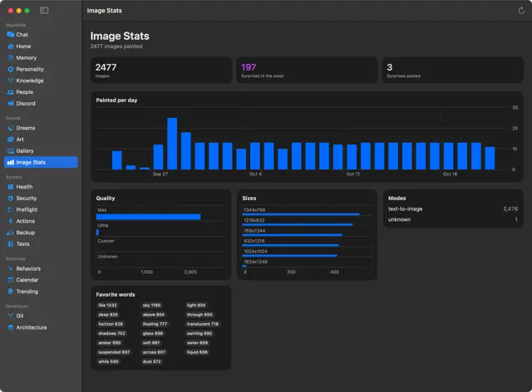Screen dimensions: 532x392
Task: Open the Health icon
Action: point(11,187)
